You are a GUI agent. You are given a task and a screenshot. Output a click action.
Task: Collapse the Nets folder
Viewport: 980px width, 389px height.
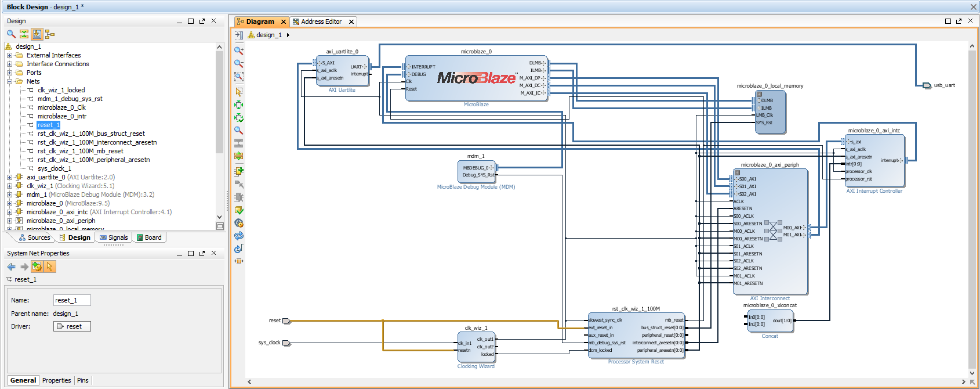coord(9,81)
